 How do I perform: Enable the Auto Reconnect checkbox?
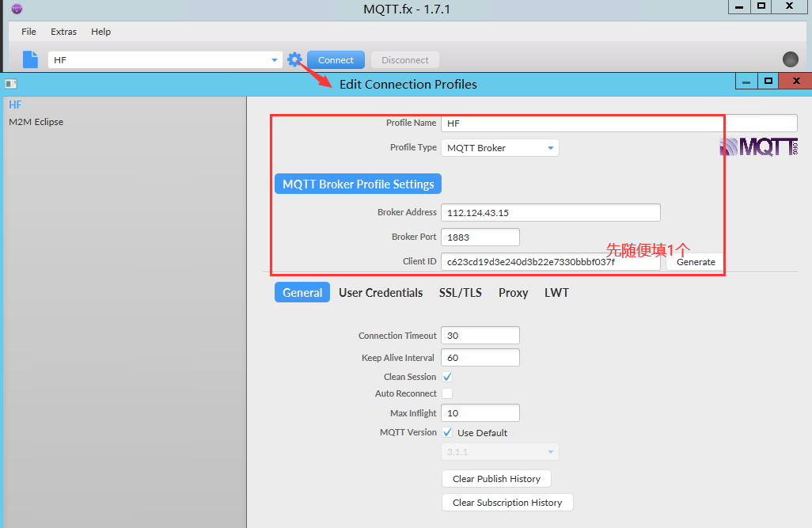coord(447,393)
